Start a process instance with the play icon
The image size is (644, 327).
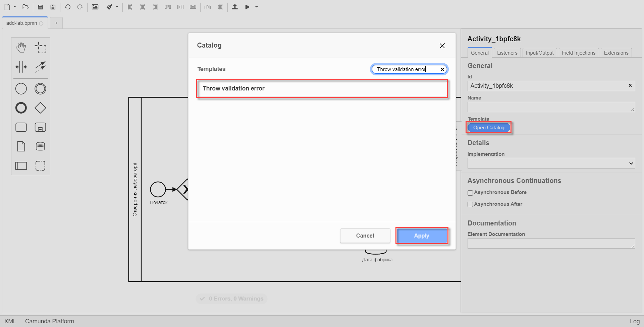click(x=247, y=7)
